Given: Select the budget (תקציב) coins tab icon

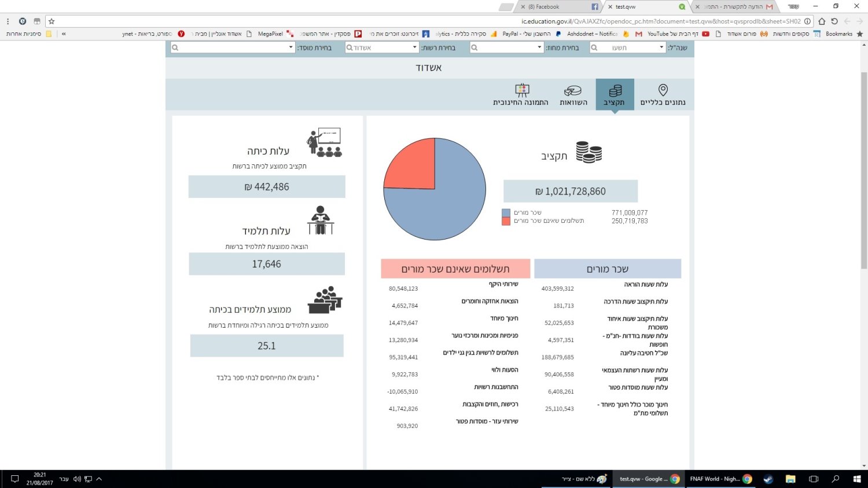Looking at the screenshot, I should [615, 90].
